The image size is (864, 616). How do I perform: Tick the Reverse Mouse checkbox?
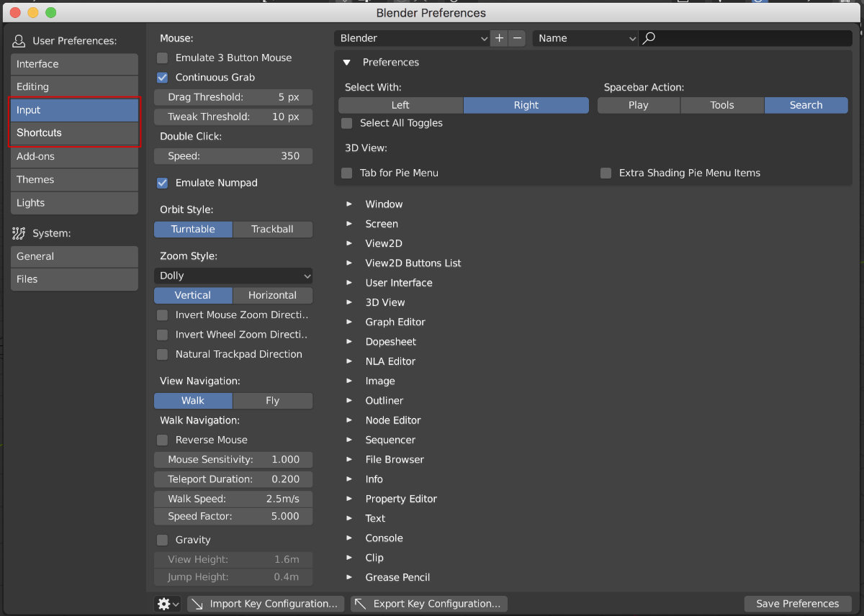(x=163, y=440)
